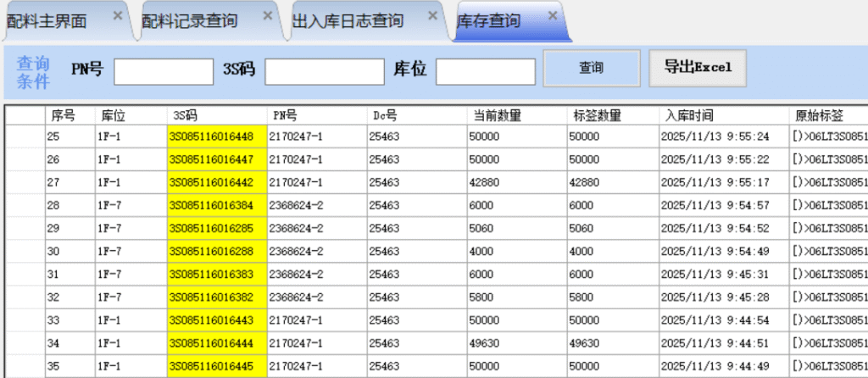
Task: Select cell 3S085116016445
Action: pos(217,366)
